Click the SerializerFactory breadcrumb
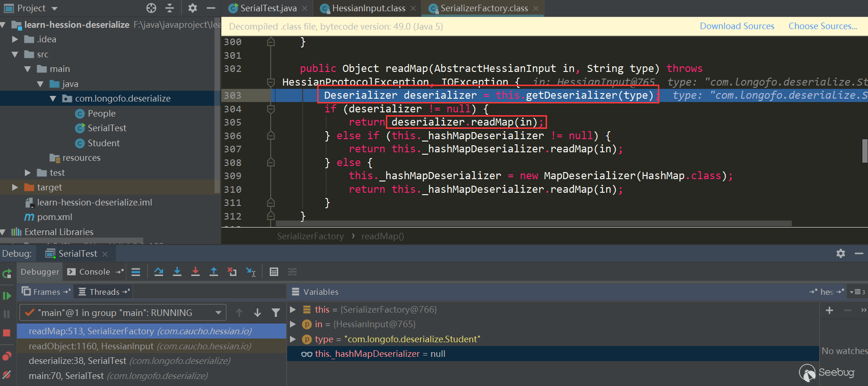Image resolution: width=868 pixels, height=386 pixels. pyautogui.click(x=310, y=236)
